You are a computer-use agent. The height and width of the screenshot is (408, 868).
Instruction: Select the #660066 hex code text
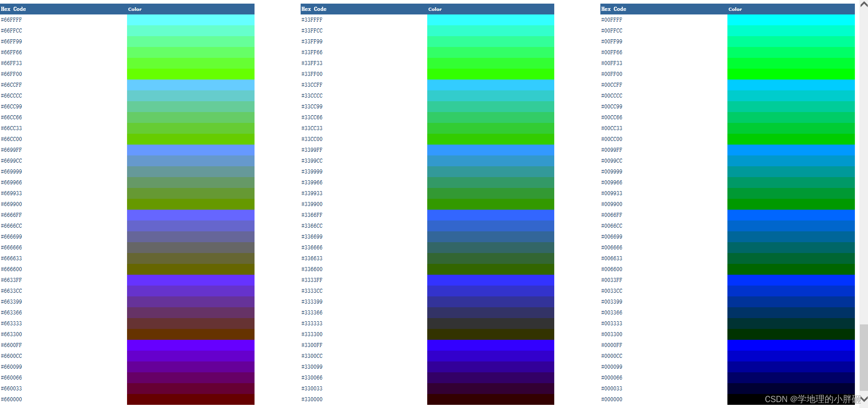click(11, 378)
